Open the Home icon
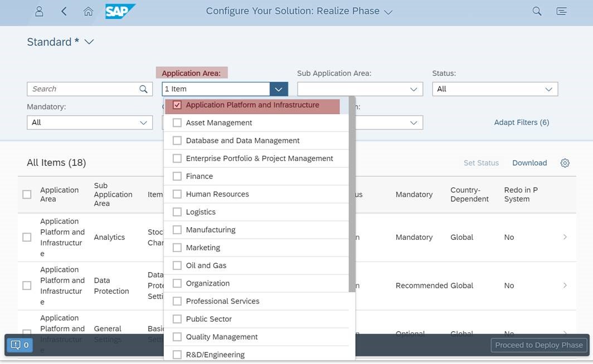Screen dimensions: 593x364 click(x=88, y=11)
